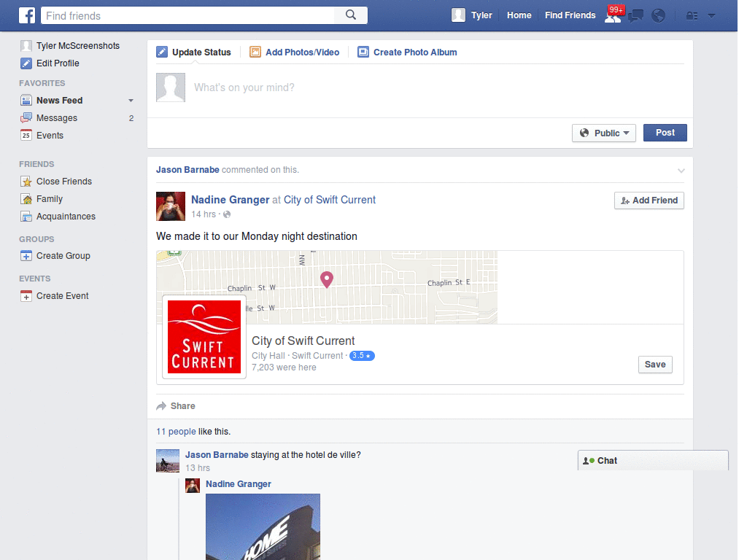This screenshot has width=747, height=560.
Task: Click Nadine Granger's post avatar
Action: click(171, 206)
